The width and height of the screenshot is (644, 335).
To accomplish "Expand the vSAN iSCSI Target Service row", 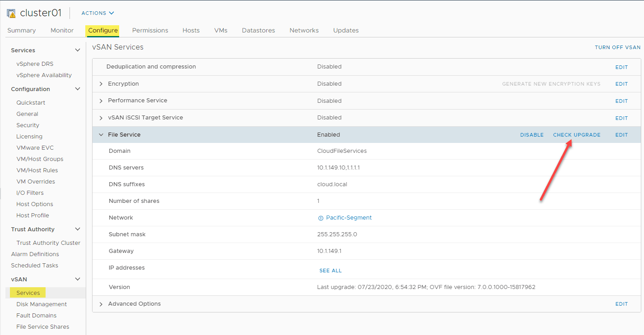I will point(101,118).
